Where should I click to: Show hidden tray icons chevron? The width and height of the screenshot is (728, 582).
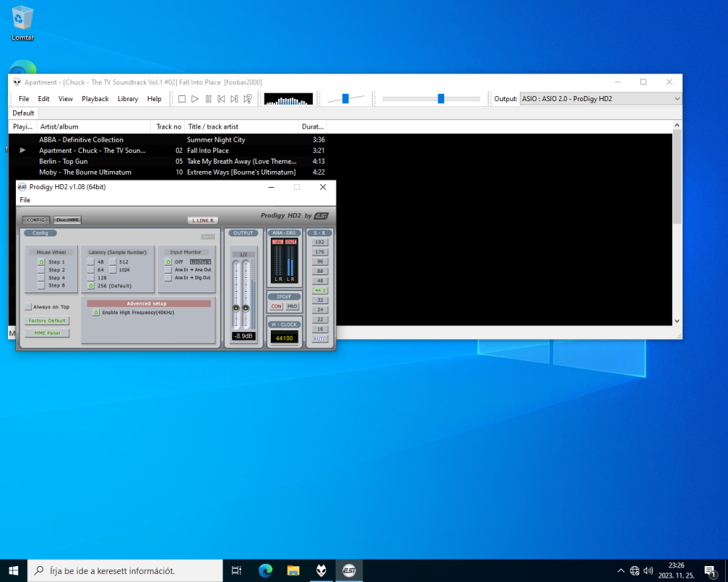coord(621,571)
